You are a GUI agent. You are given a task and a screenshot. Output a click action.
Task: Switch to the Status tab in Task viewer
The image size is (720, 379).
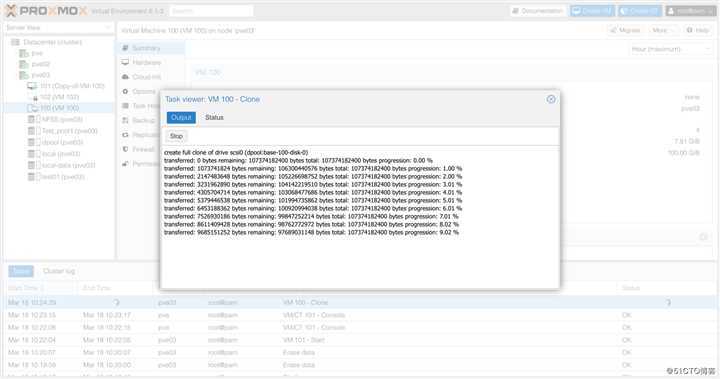214,118
